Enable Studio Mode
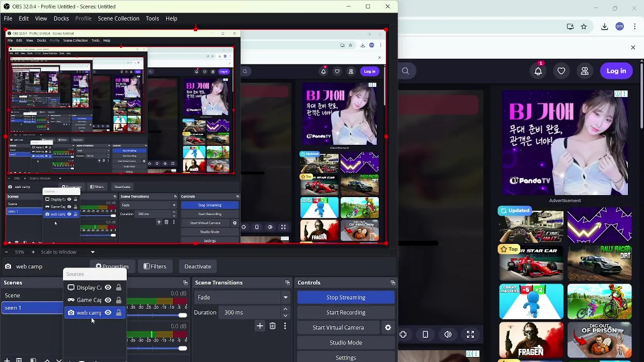The width and height of the screenshot is (644, 362). click(346, 342)
